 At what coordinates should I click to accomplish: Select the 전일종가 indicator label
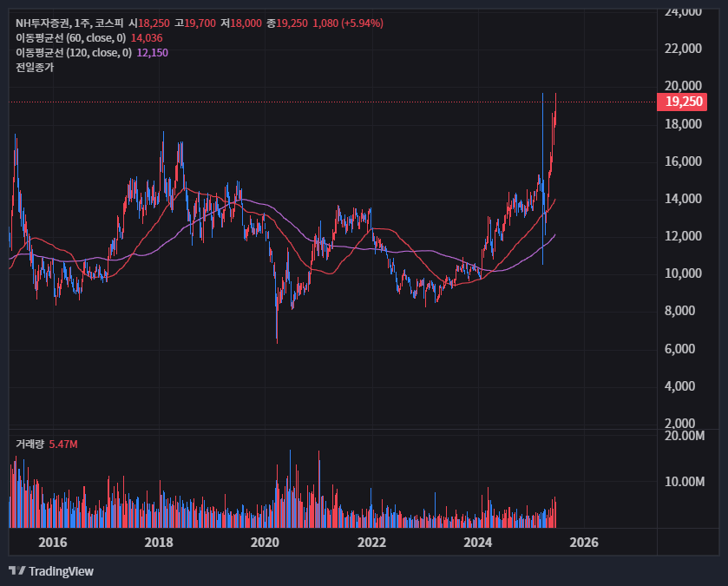point(35,68)
